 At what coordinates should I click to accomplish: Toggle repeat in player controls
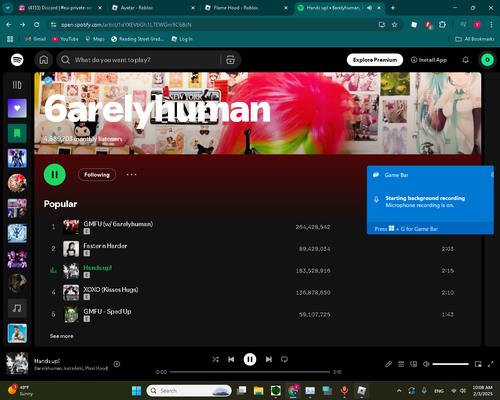pyautogui.click(x=284, y=359)
